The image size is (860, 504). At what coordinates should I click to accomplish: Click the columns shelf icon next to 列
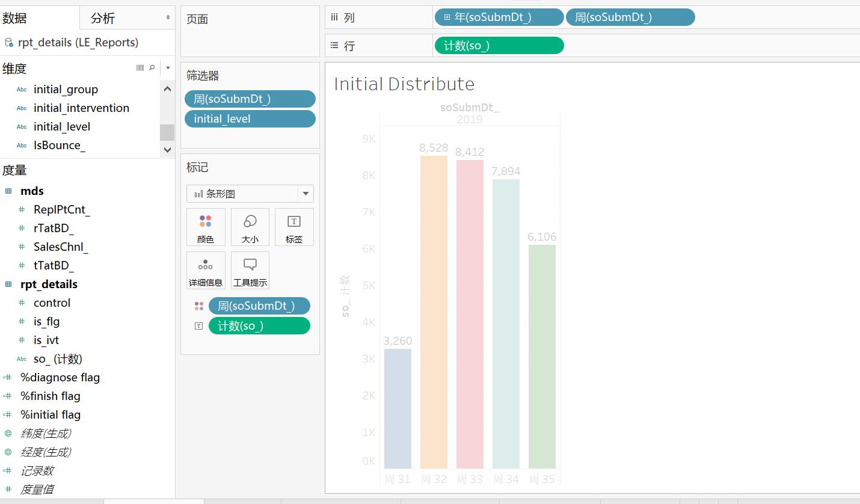(x=334, y=18)
